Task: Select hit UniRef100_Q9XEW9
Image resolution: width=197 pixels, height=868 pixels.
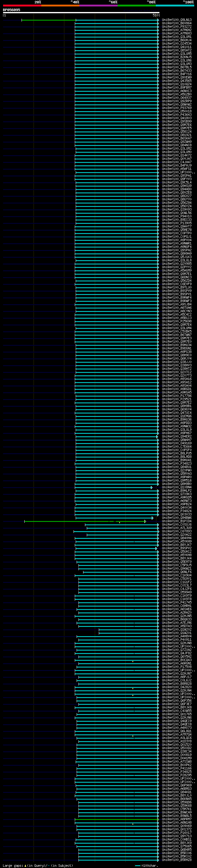Action: point(176,78)
